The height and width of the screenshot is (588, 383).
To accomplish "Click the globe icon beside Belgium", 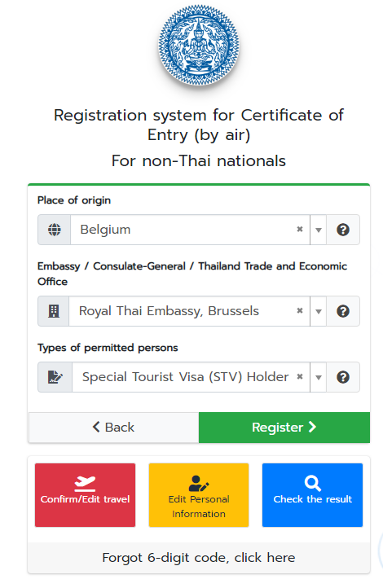I will pos(55,230).
